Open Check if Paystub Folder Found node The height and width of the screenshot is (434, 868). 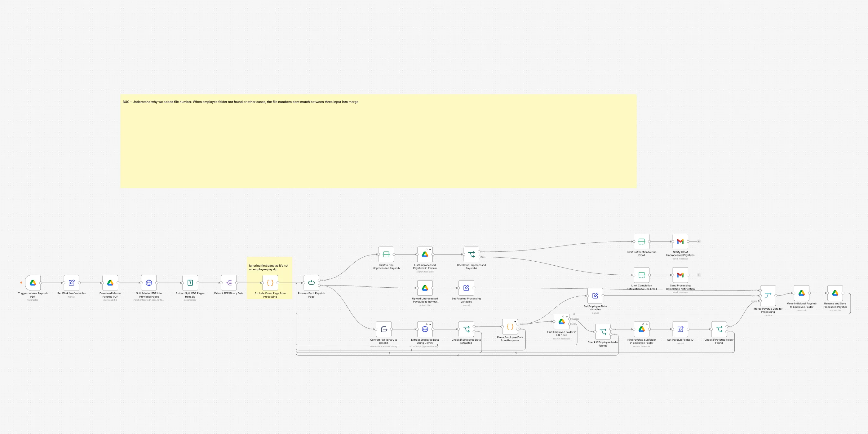719,329
